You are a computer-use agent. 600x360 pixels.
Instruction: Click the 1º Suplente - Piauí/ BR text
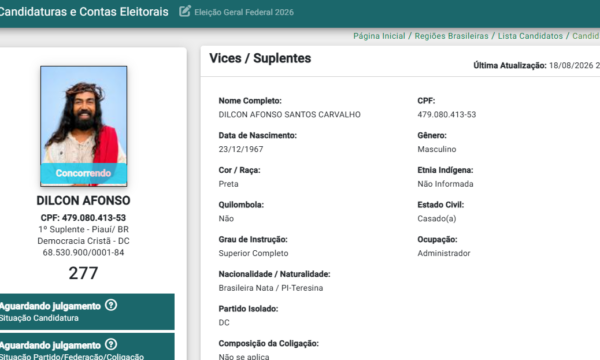83,229
